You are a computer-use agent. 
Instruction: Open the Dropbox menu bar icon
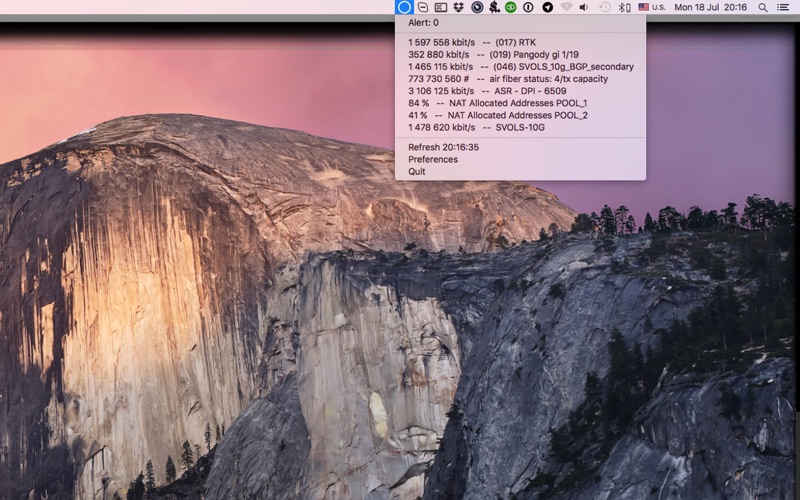pyautogui.click(x=458, y=7)
